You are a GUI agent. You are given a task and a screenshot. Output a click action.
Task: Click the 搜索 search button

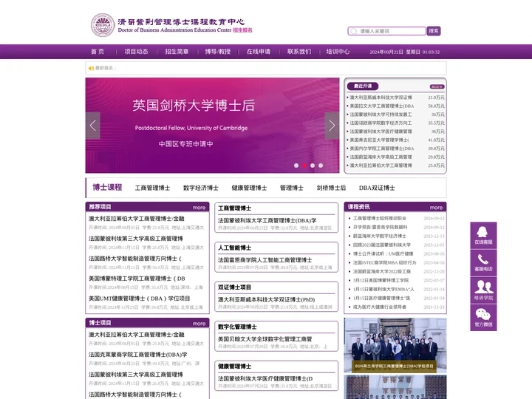coord(433,31)
